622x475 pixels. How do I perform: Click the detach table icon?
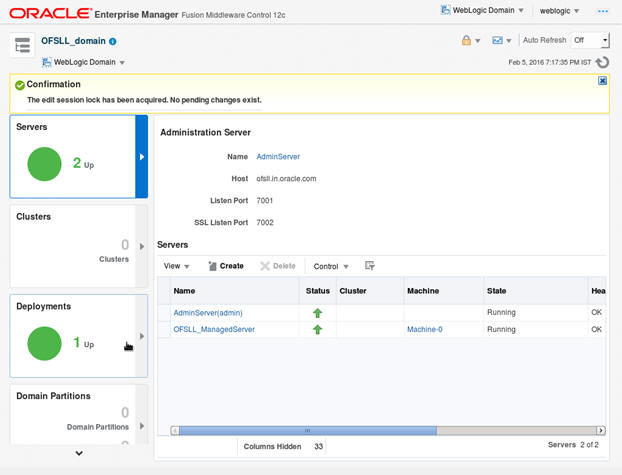point(369,265)
